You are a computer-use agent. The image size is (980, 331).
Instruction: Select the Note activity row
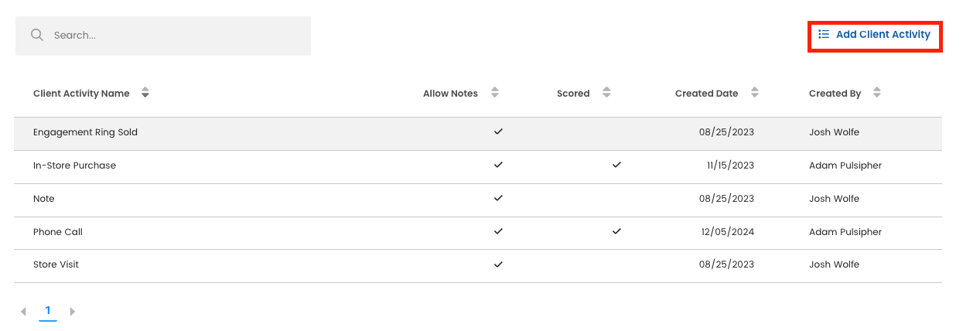[x=44, y=199]
